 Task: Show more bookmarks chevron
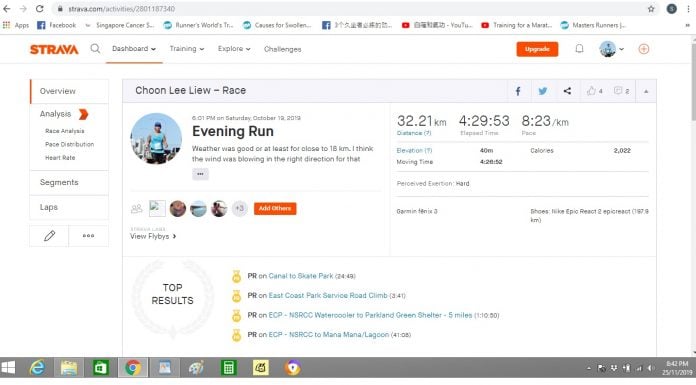click(x=688, y=25)
